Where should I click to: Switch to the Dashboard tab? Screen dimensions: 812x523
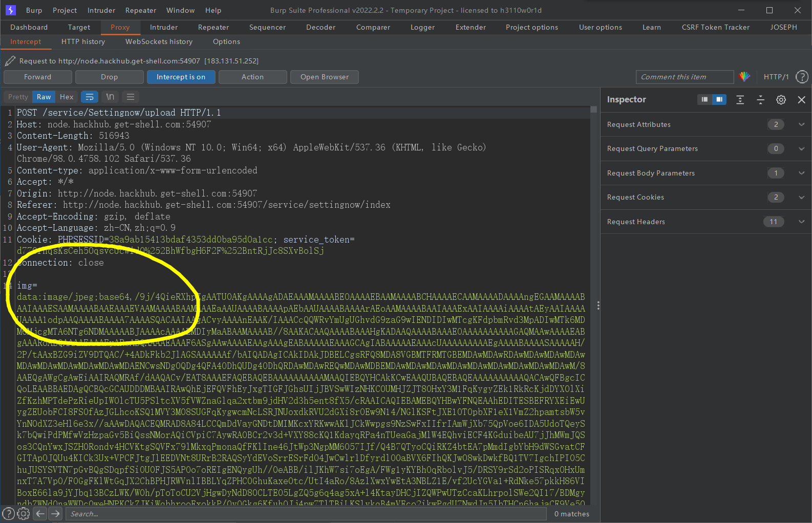click(x=29, y=27)
